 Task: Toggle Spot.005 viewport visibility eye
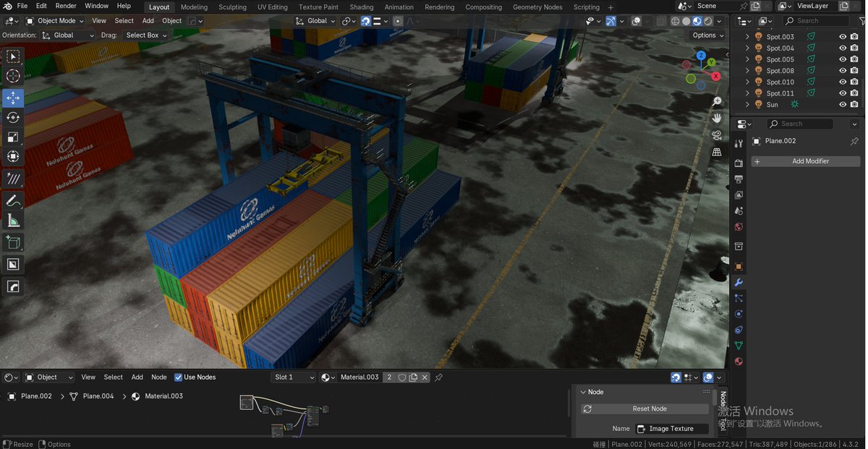(x=843, y=59)
